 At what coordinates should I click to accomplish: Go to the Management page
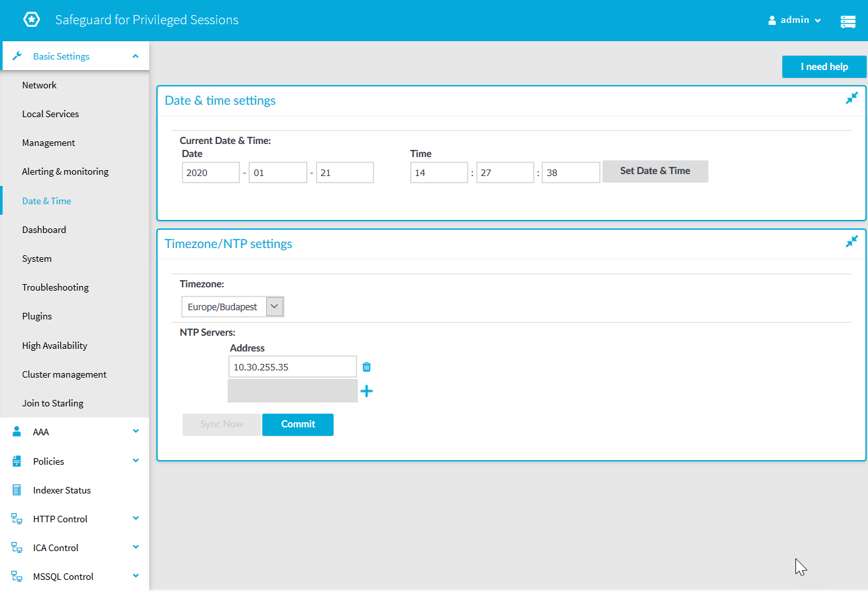tap(48, 143)
